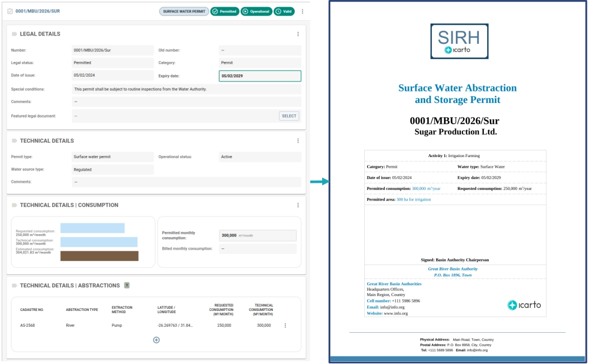Click the icarto logo in permit footer
This screenshot has height=364, width=589.
[x=524, y=305]
